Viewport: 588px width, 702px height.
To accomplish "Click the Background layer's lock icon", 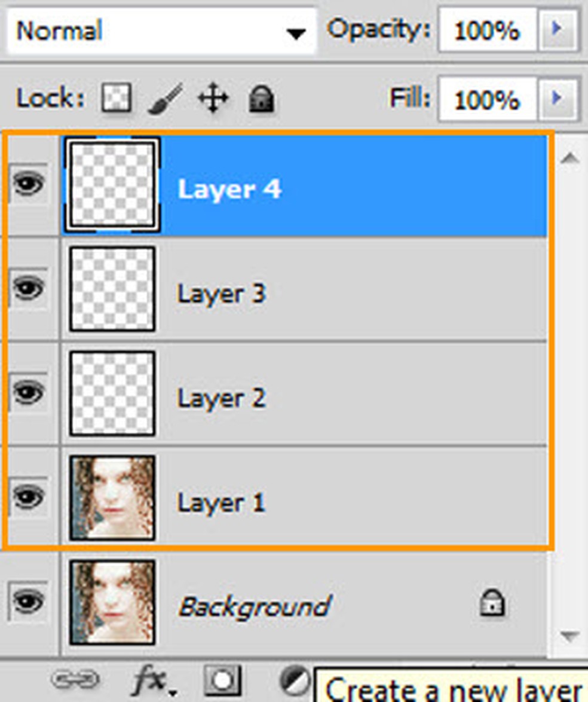I will [x=492, y=604].
